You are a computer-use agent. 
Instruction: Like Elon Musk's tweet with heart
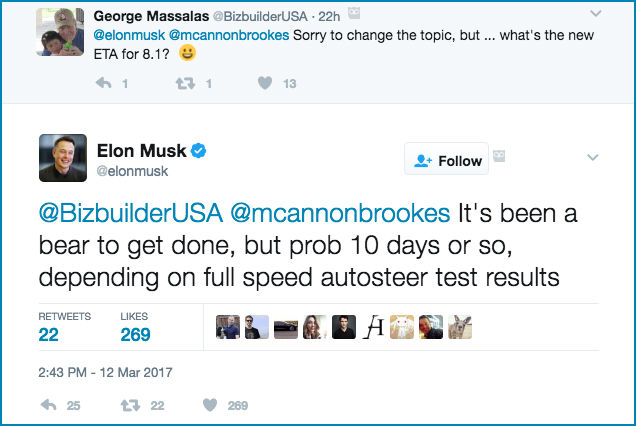click(210, 405)
